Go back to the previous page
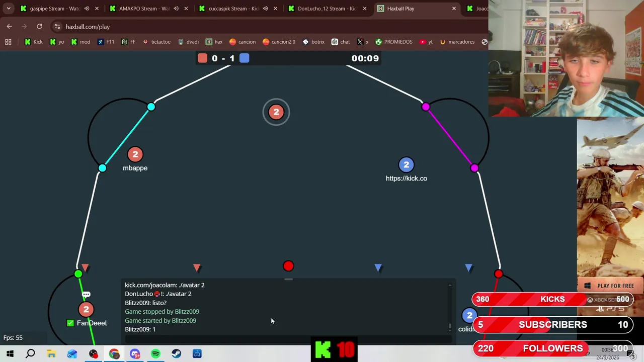 point(9,27)
